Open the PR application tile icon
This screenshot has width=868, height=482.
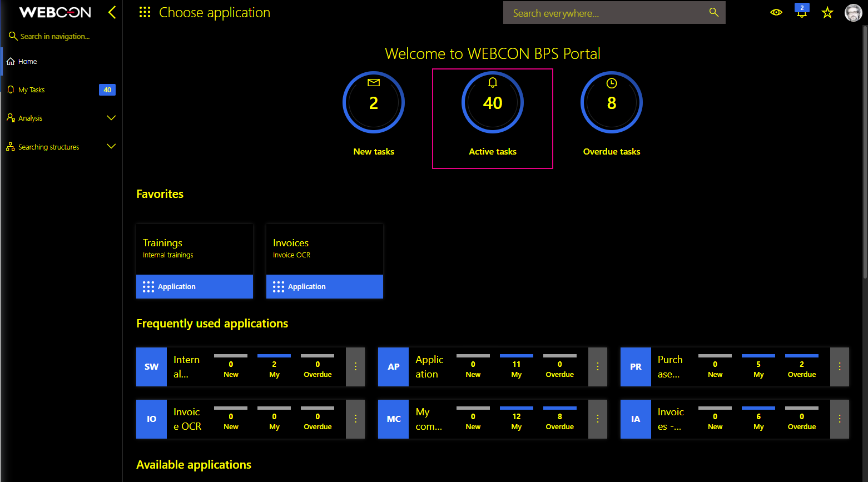636,367
